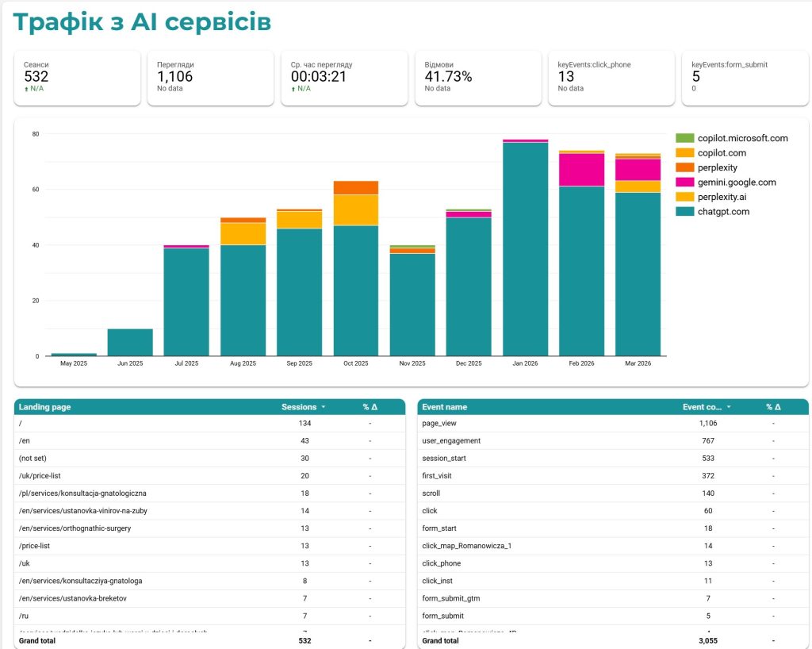
Task: Click the gemini.google.com pink legend swatch
Action: 684,182
